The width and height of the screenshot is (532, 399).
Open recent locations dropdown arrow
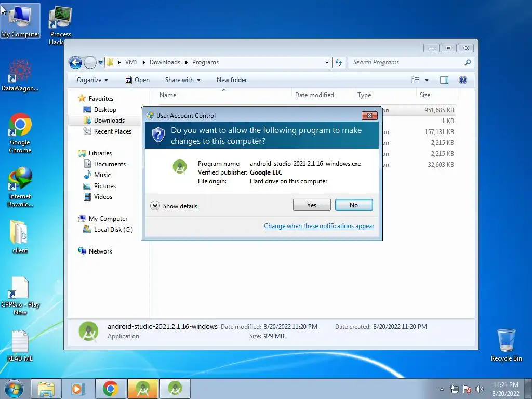(x=100, y=62)
